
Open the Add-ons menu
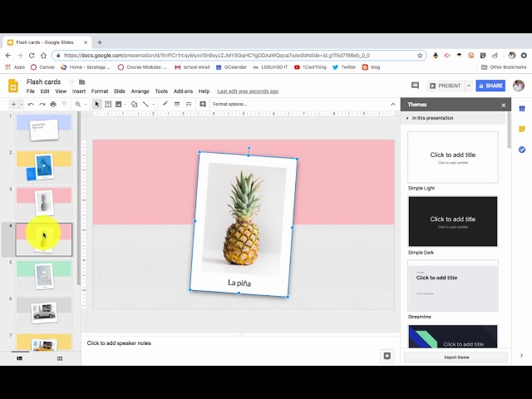tap(183, 91)
